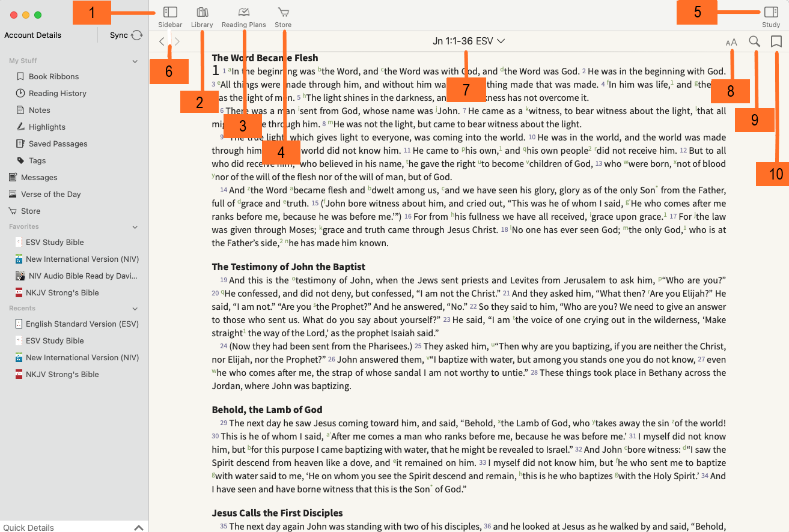Image resolution: width=789 pixels, height=532 pixels.
Task: Go forward with the right arrow
Action: (177, 41)
